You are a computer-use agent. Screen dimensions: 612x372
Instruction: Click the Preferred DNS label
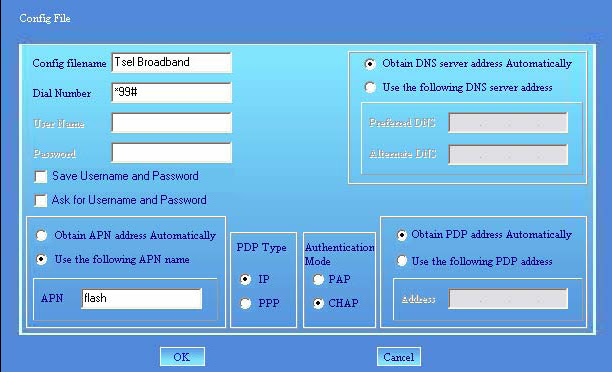[402, 123]
